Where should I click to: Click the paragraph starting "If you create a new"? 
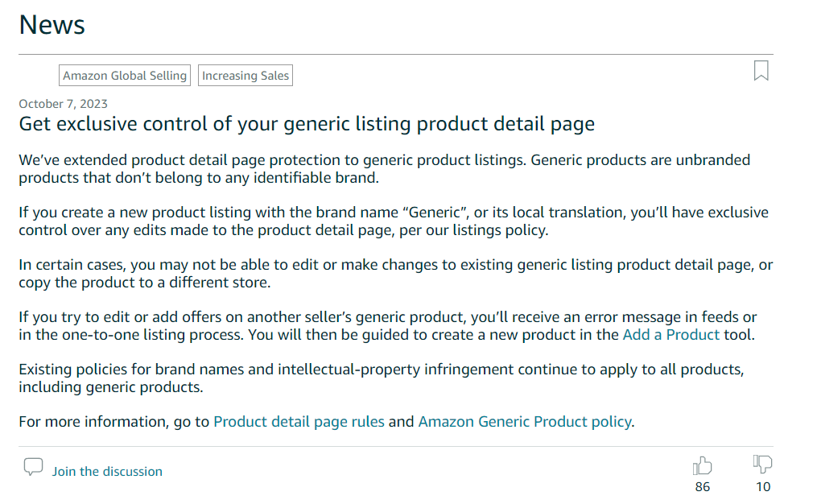coord(393,221)
